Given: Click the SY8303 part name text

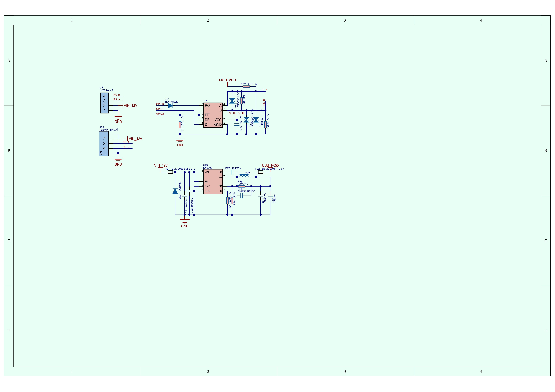Looking at the screenshot, I should click(x=208, y=168).
